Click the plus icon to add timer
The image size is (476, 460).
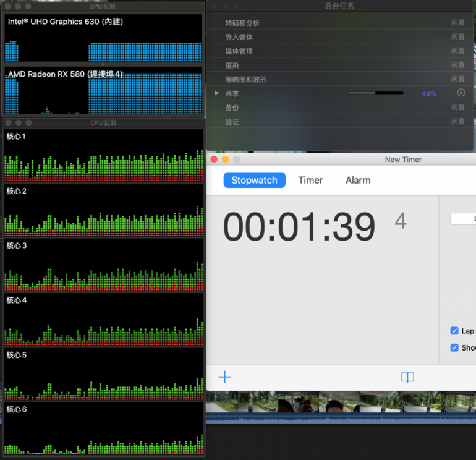[225, 377]
